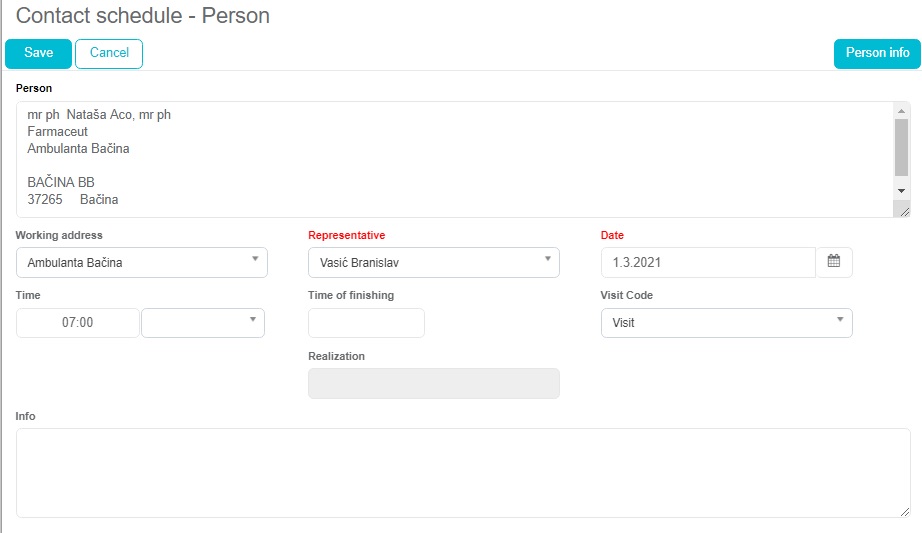Screen dimensions: 922x533
Task: Expand the Visit Code dropdown
Action: coord(726,323)
